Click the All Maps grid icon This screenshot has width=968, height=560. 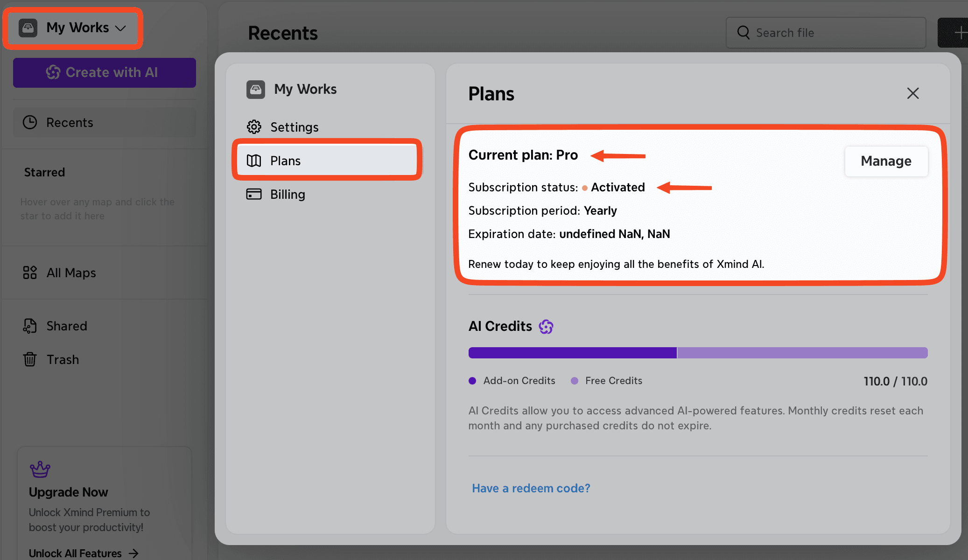(x=30, y=273)
